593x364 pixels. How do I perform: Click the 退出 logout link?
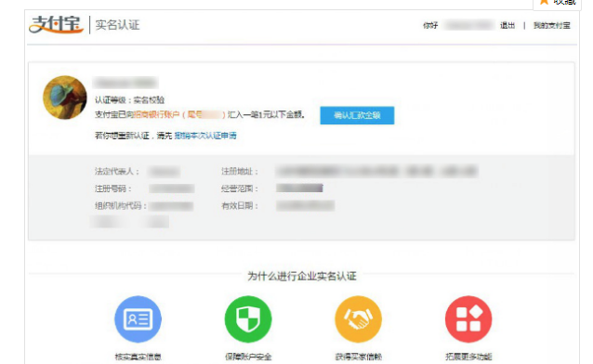(507, 25)
